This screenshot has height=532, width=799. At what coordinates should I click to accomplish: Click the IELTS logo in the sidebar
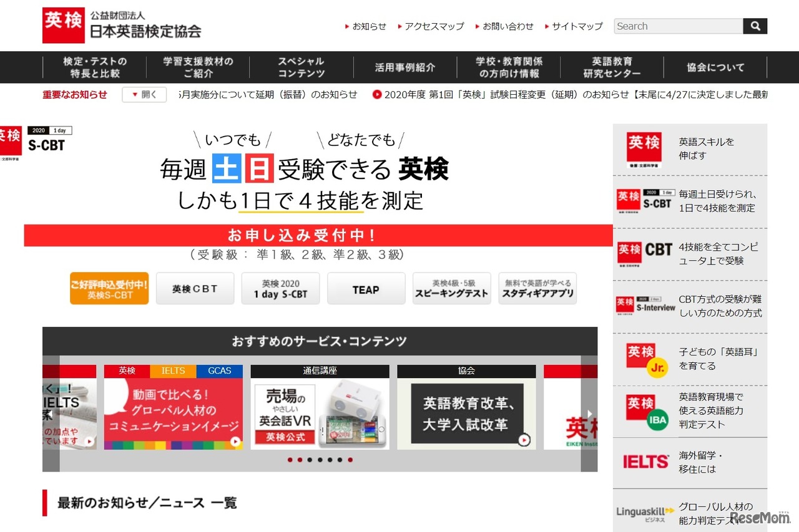(645, 462)
